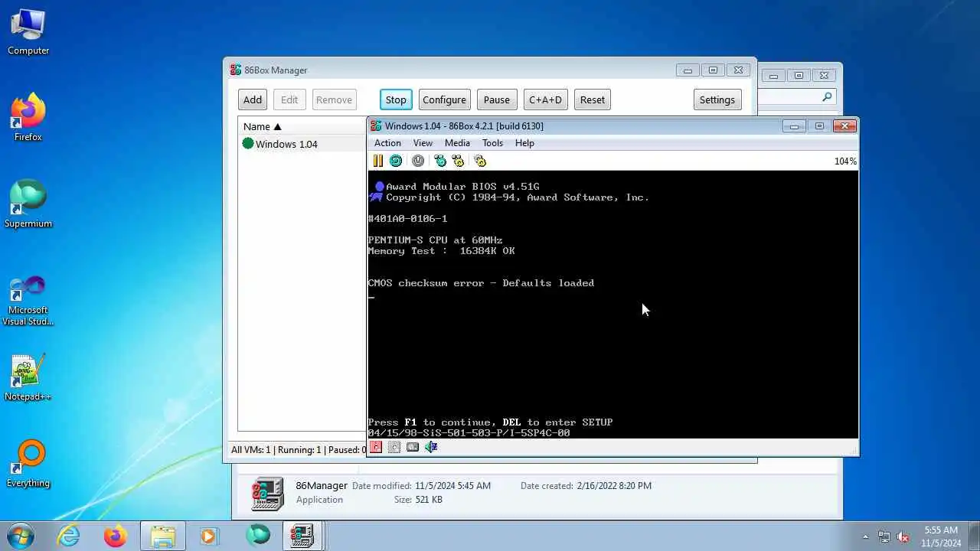Click the green running status icon for Windows 1.04

click(247, 143)
